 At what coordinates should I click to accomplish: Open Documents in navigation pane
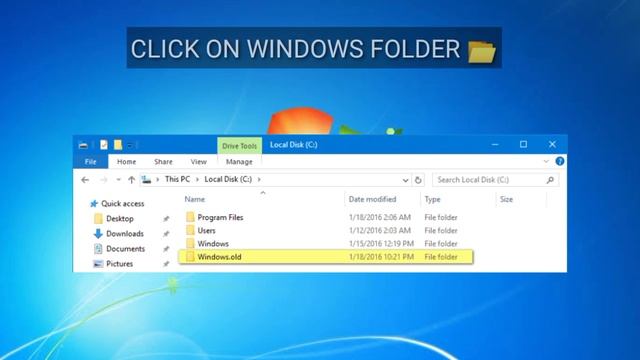point(125,249)
